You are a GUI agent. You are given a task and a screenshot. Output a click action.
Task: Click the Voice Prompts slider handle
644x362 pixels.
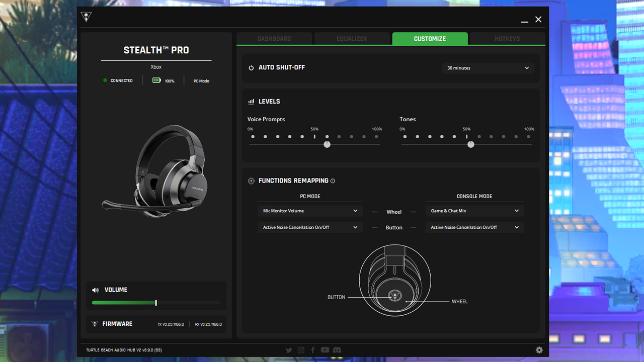point(327,144)
